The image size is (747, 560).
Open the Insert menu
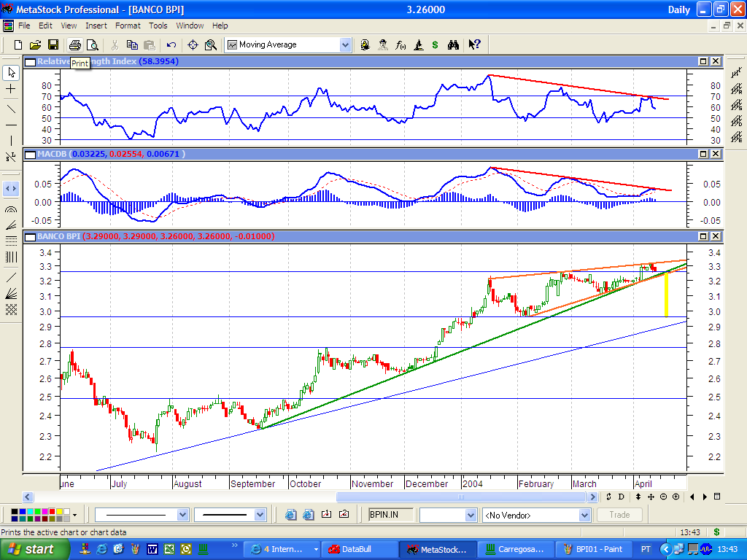[96, 26]
